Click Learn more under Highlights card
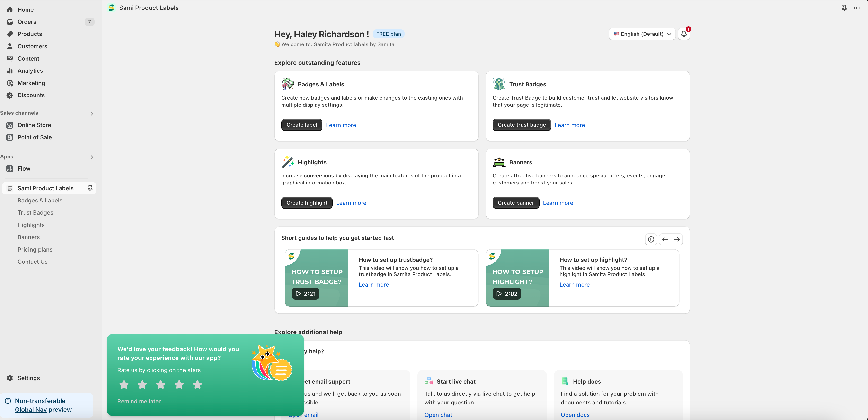This screenshot has height=420, width=868. [351, 203]
